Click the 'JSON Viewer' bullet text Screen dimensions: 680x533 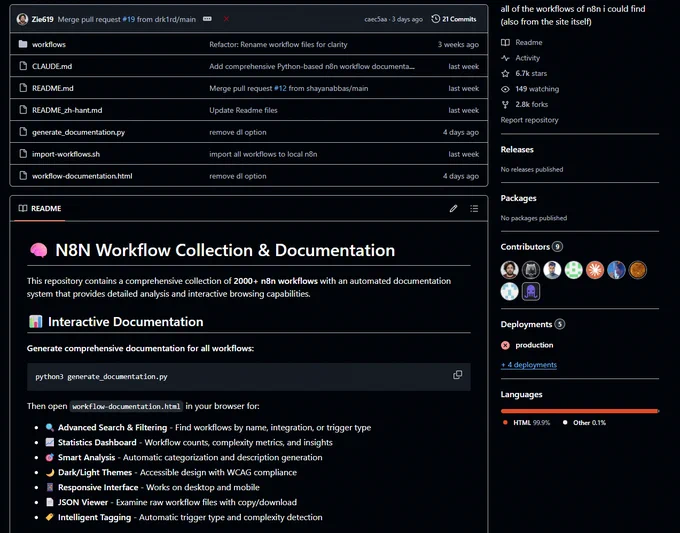click(82, 502)
